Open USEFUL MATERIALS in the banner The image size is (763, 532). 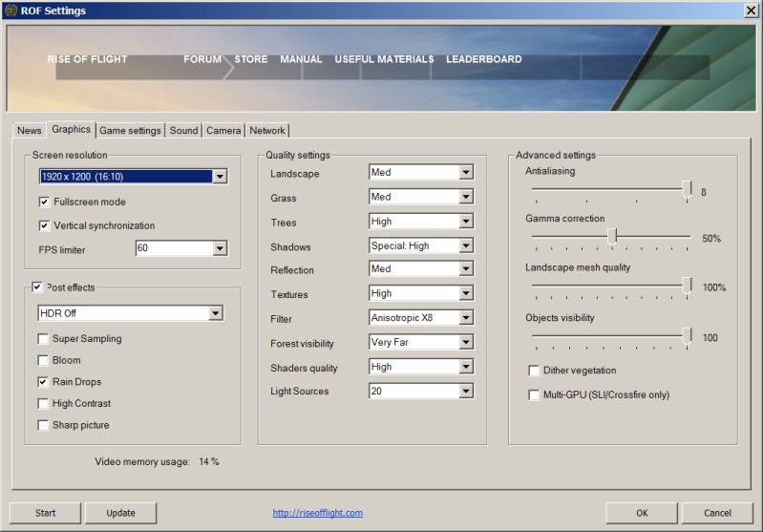(384, 59)
